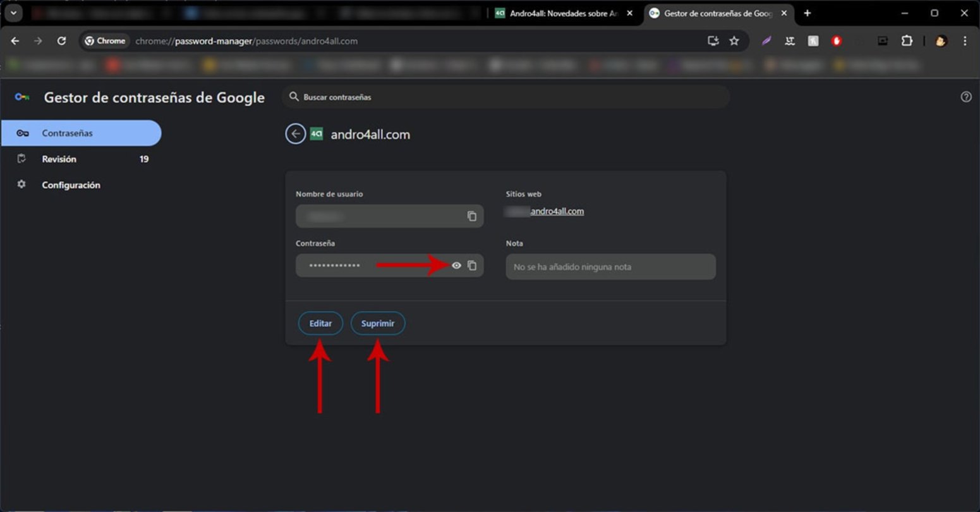Open the andro4all.com website link
Image resolution: width=980 pixels, height=512 pixels.
557,211
